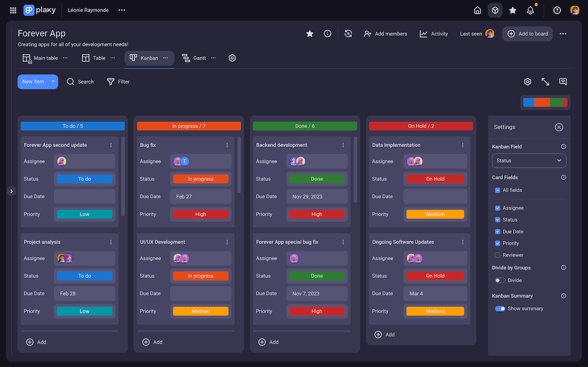Uncheck the Assignee card field
588x367 pixels.
coord(498,208)
